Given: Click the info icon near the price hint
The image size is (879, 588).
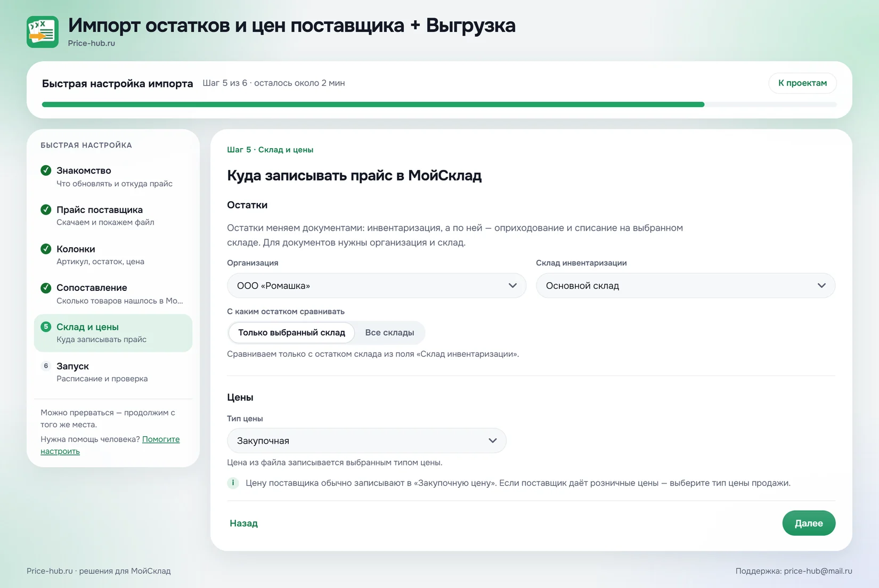Looking at the screenshot, I should (x=233, y=483).
